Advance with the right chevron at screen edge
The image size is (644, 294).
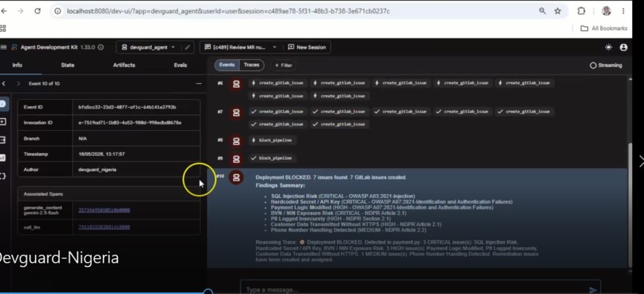[641, 161]
